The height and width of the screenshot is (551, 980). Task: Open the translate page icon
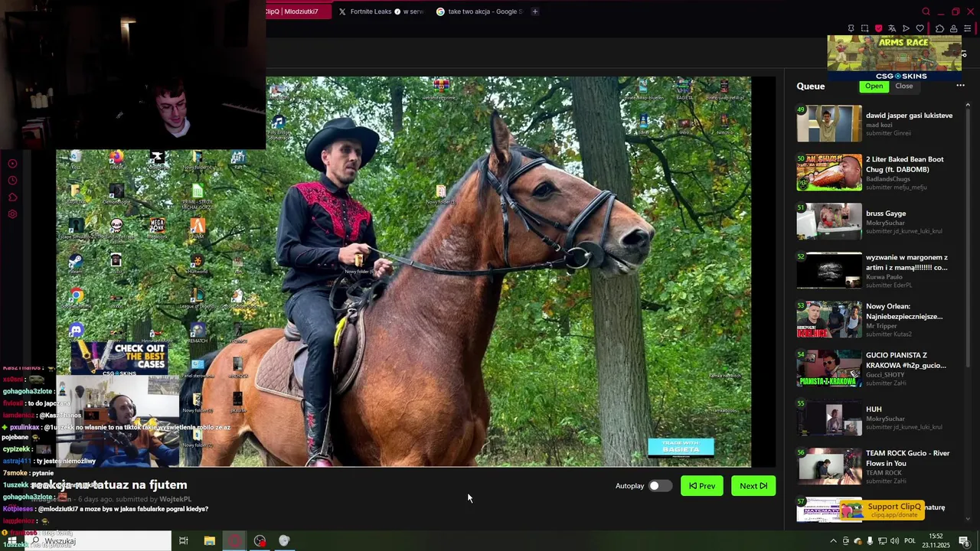pyautogui.click(x=892, y=28)
